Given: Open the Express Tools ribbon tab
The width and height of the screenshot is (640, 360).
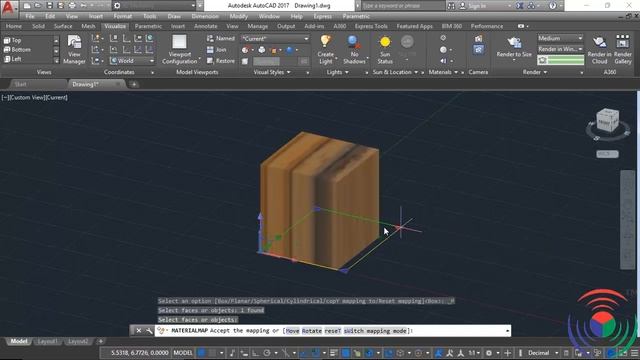Looking at the screenshot, I should pyautogui.click(x=371, y=26).
